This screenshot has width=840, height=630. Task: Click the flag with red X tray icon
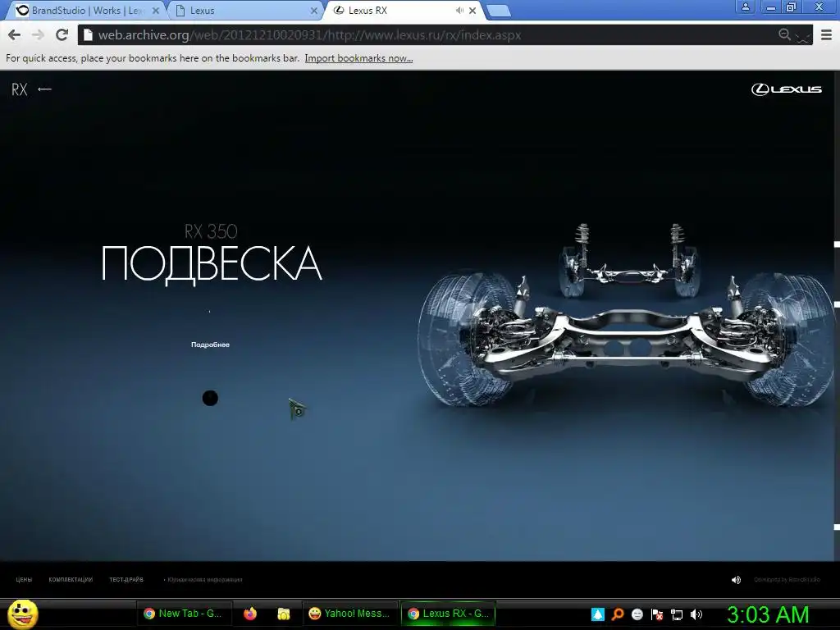pos(657,614)
